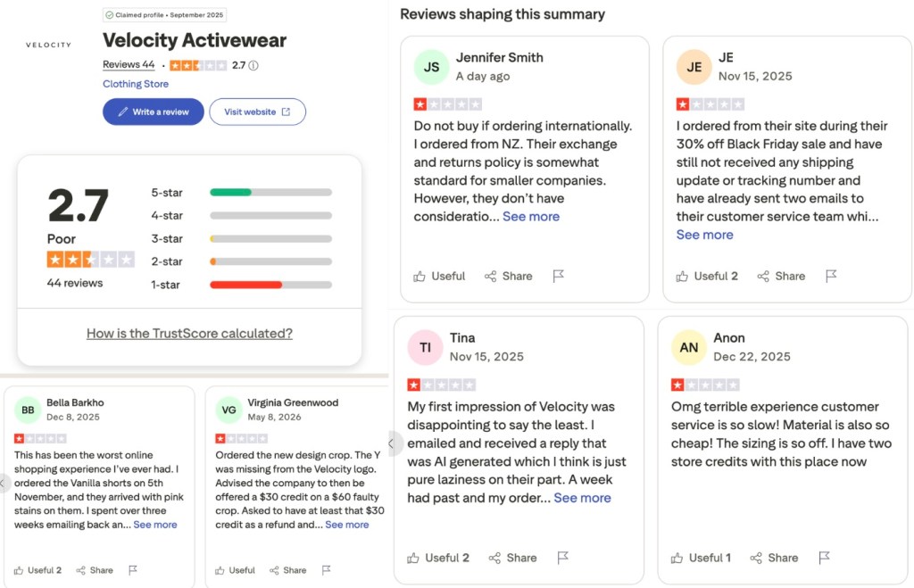Click the 44 reviews count text

tap(75, 283)
